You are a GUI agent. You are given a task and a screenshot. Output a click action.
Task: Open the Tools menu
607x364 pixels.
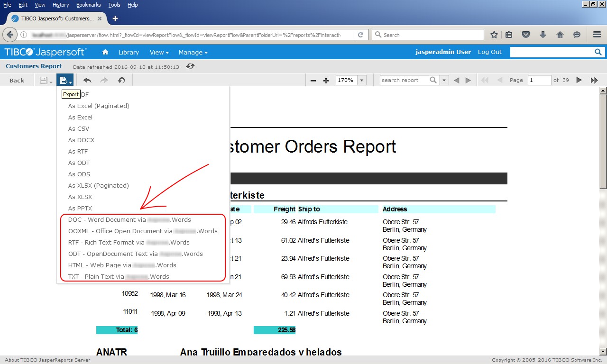coord(114,5)
